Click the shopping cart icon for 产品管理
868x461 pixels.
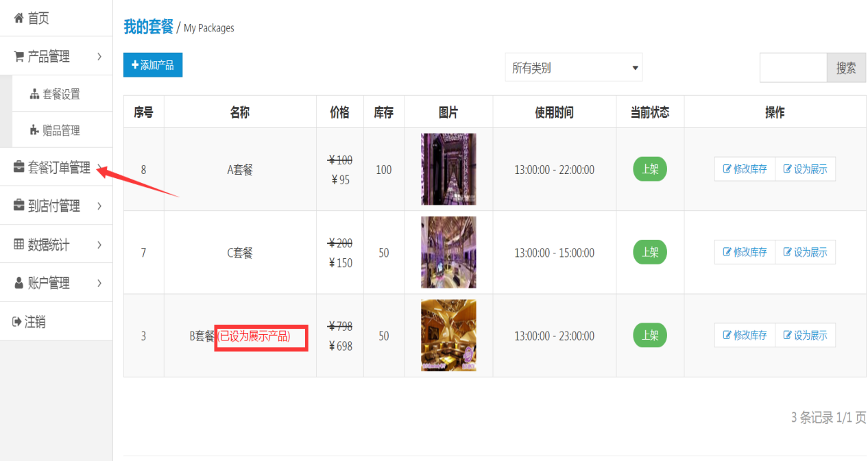pos(19,57)
